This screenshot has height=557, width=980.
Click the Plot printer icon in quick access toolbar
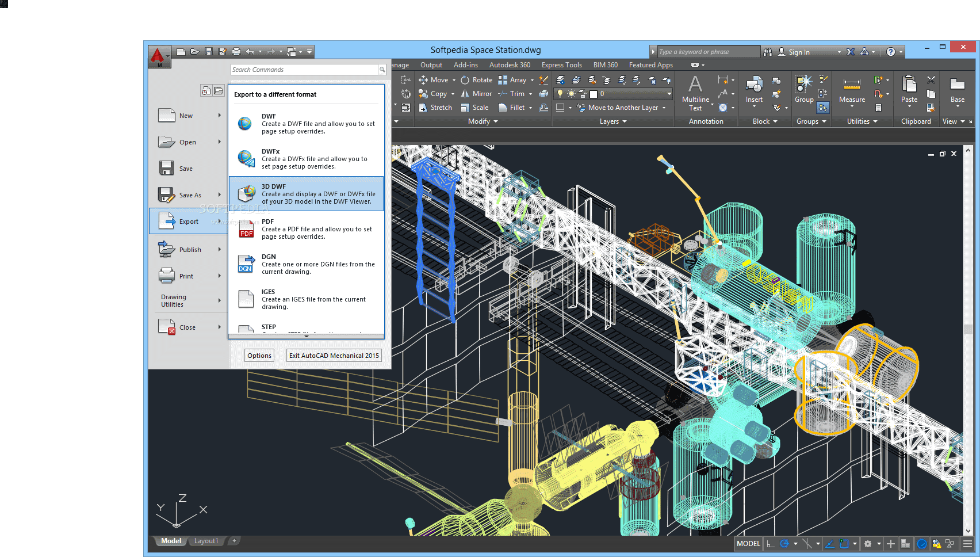(236, 52)
